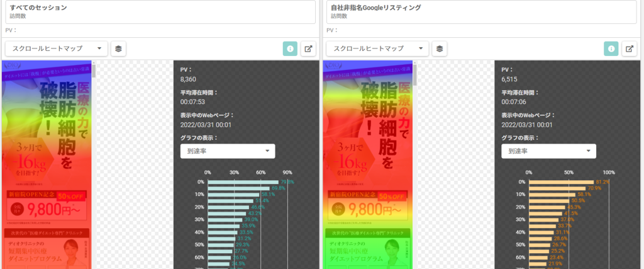This screenshot has width=644, height=269.
Task: Open left heatmap in external window
Action: (x=308, y=49)
